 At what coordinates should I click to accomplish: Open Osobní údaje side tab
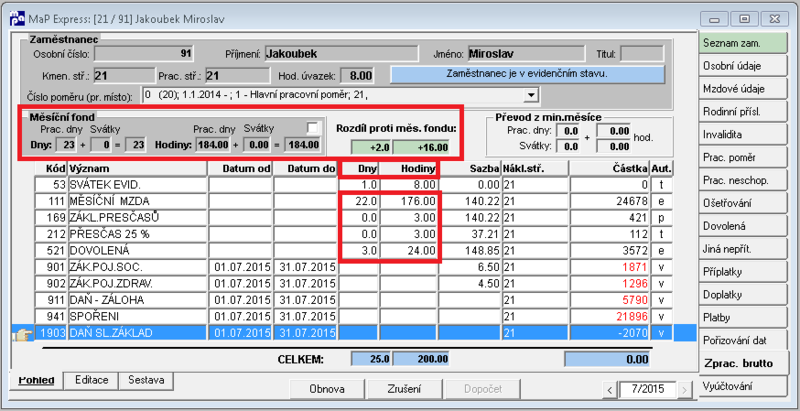pos(743,66)
